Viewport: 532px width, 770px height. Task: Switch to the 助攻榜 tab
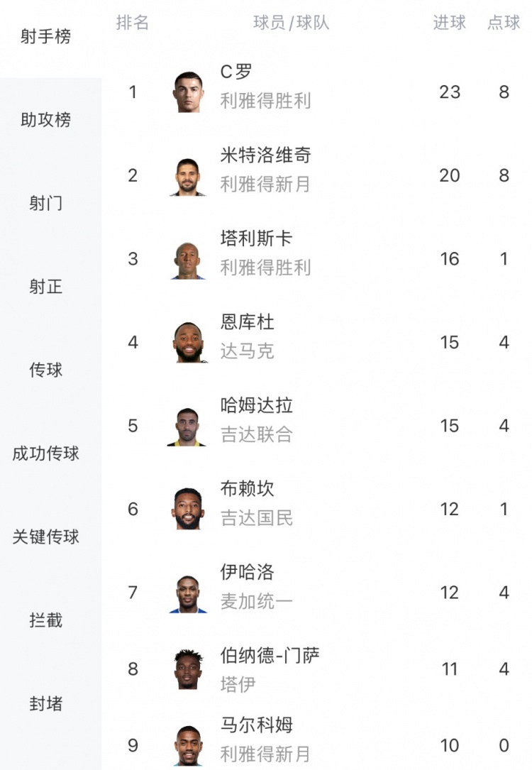46,120
